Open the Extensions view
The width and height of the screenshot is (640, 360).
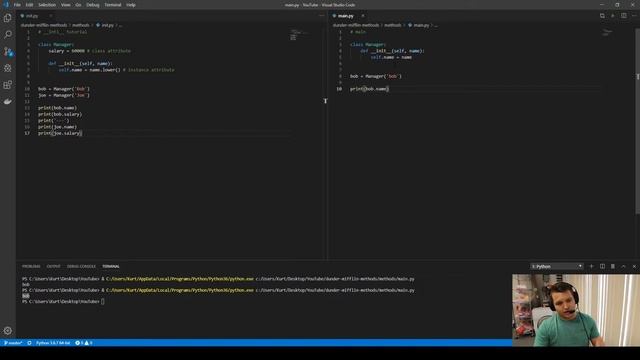(7, 85)
